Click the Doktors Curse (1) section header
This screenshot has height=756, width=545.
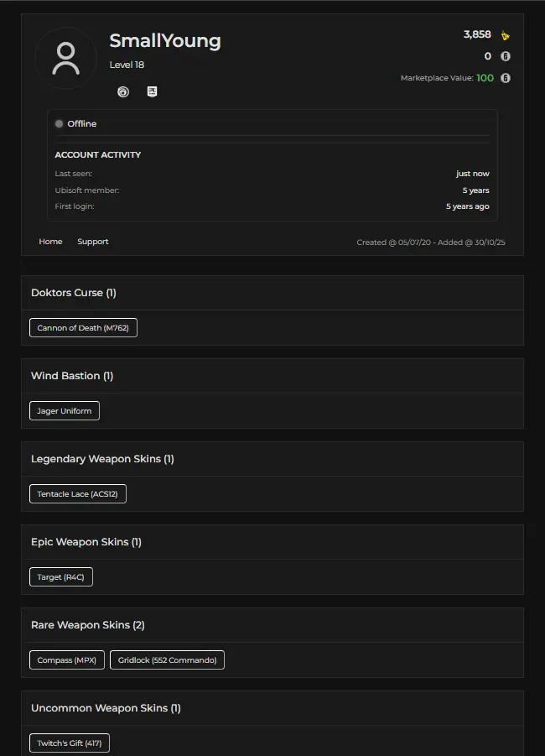coord(74,293)
